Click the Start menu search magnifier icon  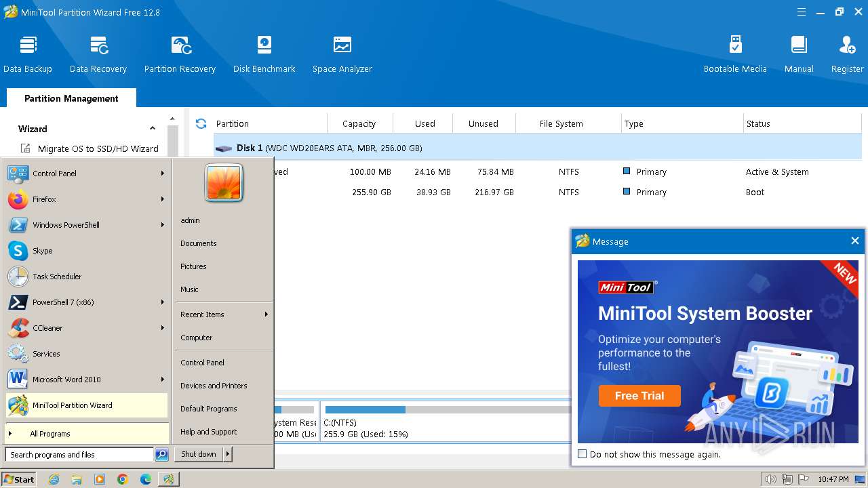pyautogui.click(x=161, y=455)
